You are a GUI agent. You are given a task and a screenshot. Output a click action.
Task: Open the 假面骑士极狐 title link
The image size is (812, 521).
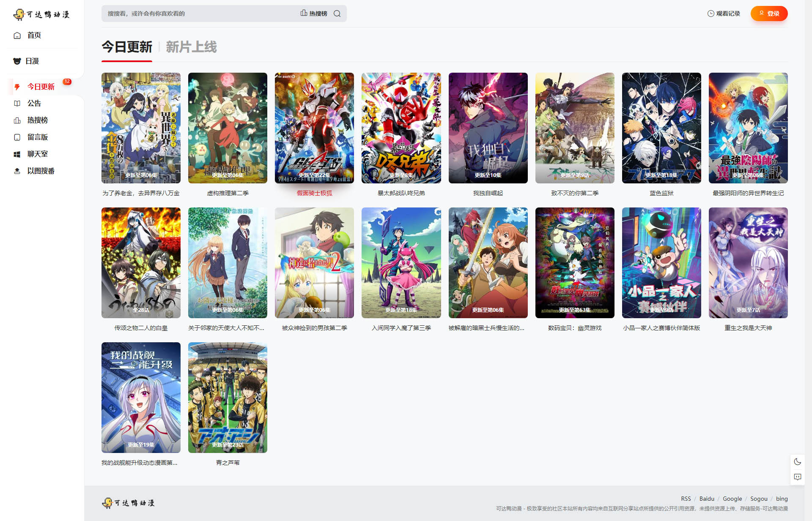click(x=314, y=193)
